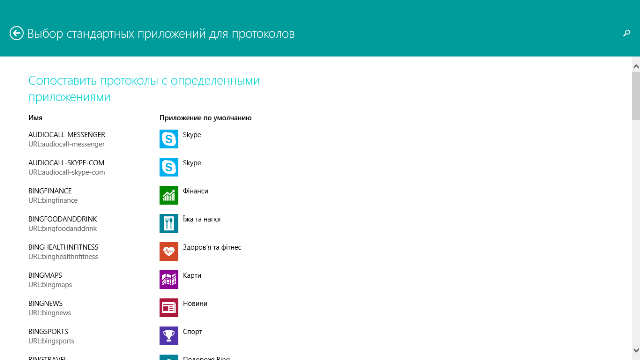Click the Health and Fitness heart icon

point(169,251)
